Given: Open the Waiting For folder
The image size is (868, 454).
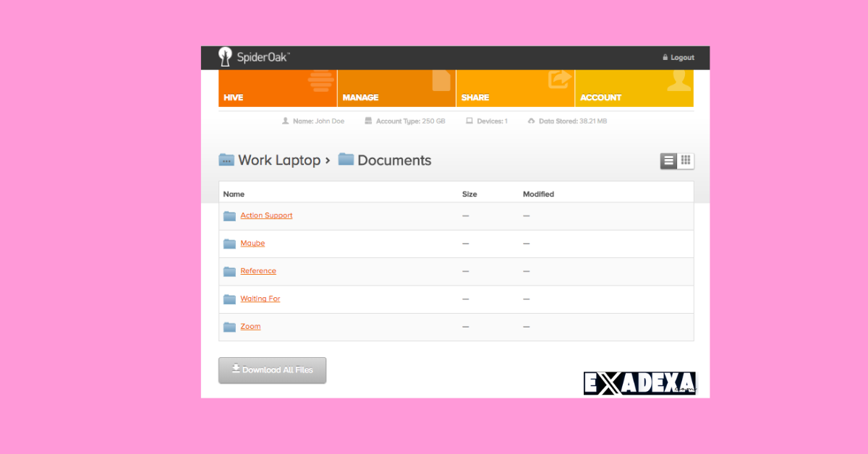Looking at the screenshot, I should pos(260,299).
